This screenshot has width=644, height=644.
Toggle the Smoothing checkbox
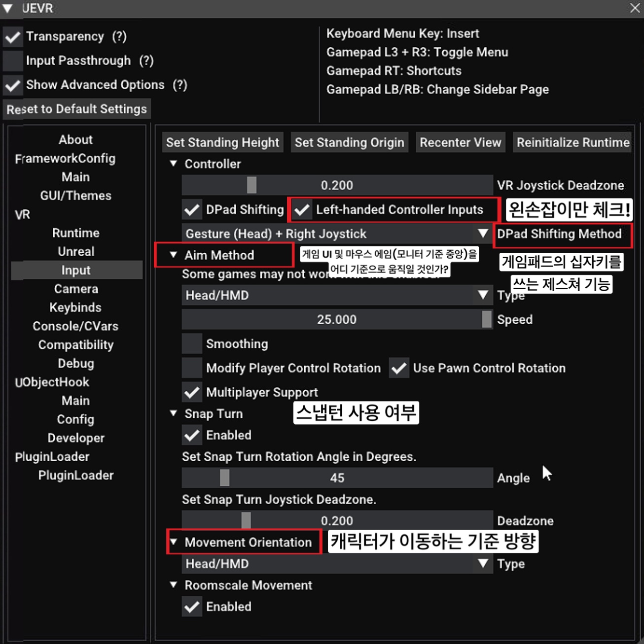pyautogui.click(x=192, y=344)
